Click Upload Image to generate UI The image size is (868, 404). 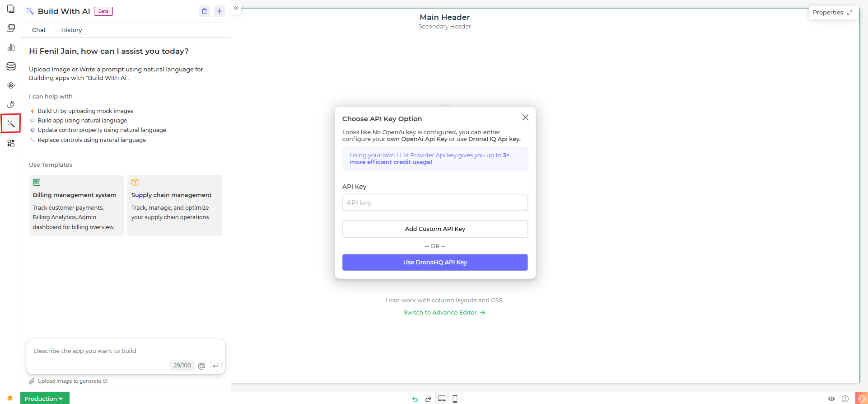click(69, 381)
